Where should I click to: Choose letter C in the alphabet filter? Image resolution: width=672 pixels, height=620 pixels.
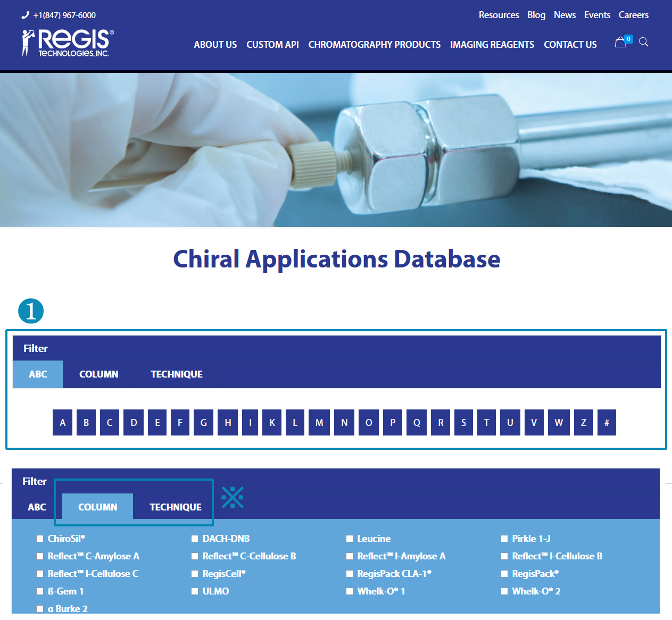click(x=110, y=423)
